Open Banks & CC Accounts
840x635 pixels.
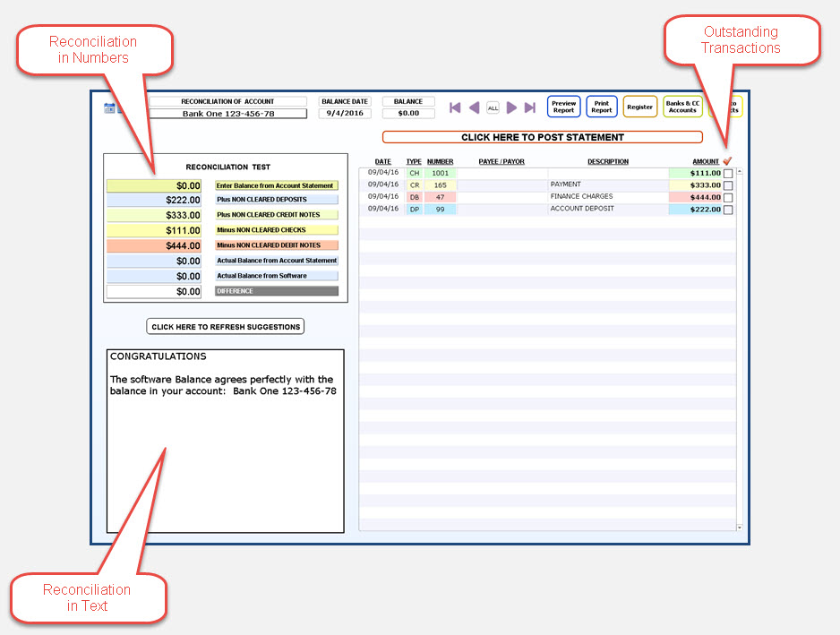point(682,107)
